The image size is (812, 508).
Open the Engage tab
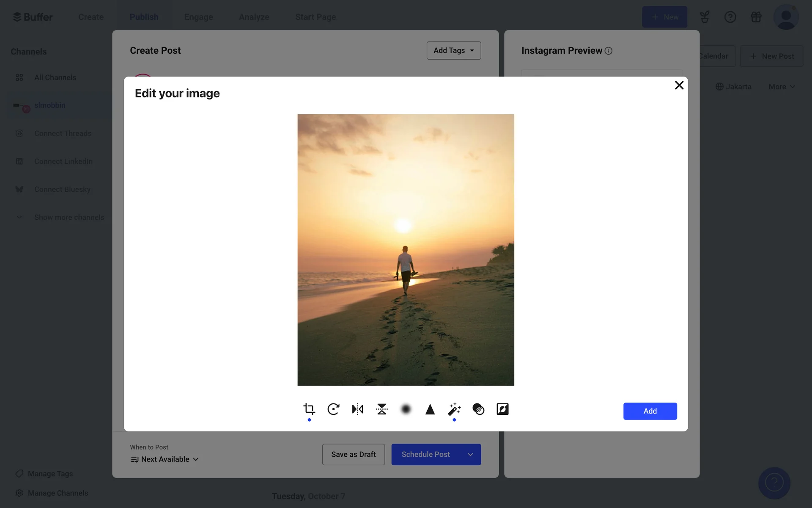click(x=198, y=17)
